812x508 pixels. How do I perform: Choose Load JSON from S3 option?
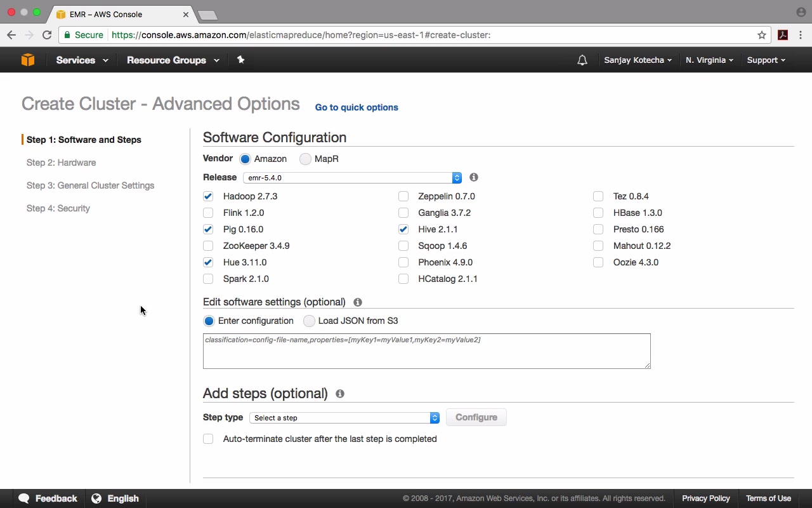(310, 321)
